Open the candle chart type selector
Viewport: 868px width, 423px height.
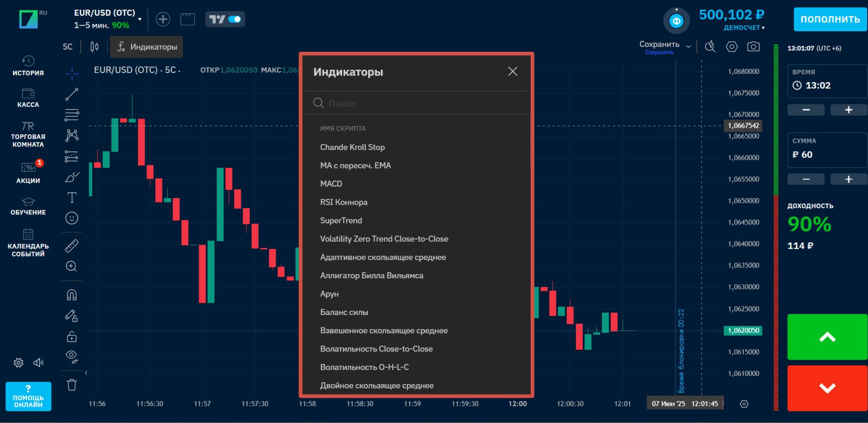coord(94,47)
